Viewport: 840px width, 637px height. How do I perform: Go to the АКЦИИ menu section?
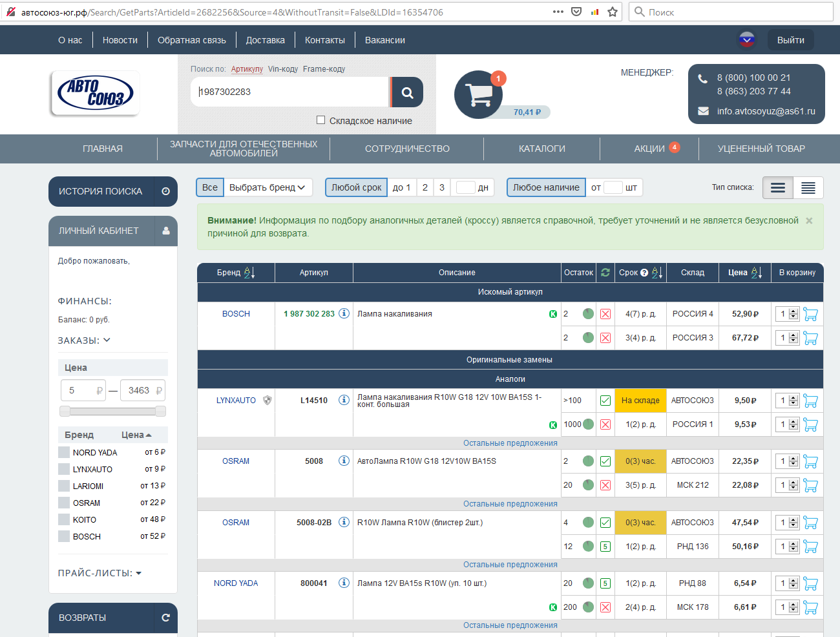click(x=649, y=149)
